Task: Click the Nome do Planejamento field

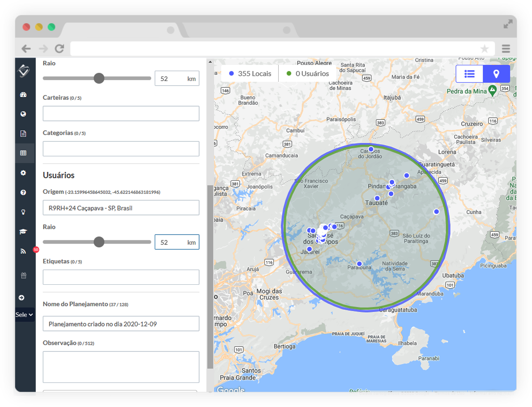Action: (x=121, y=323)
